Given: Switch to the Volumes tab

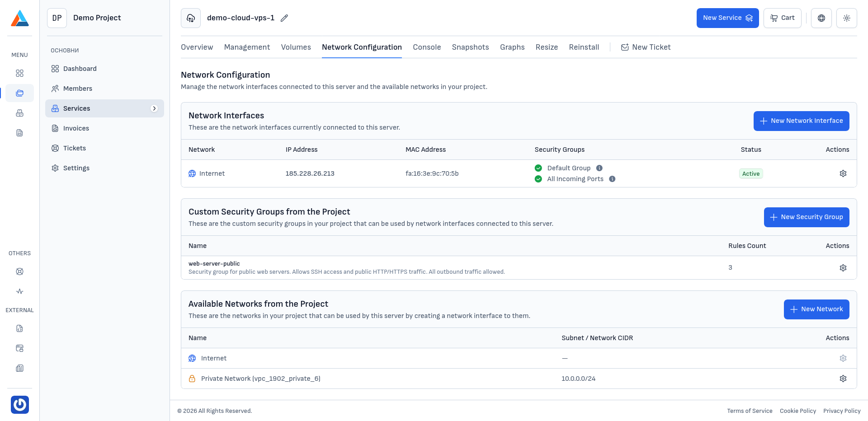Looking at the screenshot, I should tap(296, 47).
